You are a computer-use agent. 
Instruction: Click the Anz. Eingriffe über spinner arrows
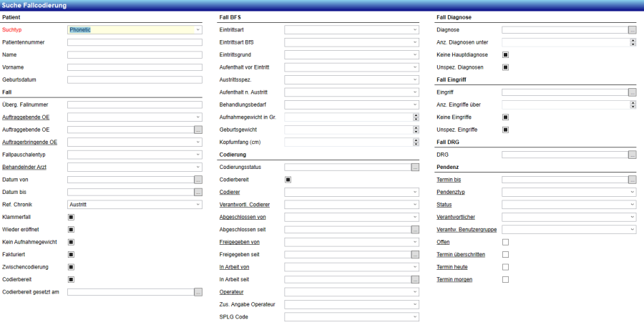point(633,105)
